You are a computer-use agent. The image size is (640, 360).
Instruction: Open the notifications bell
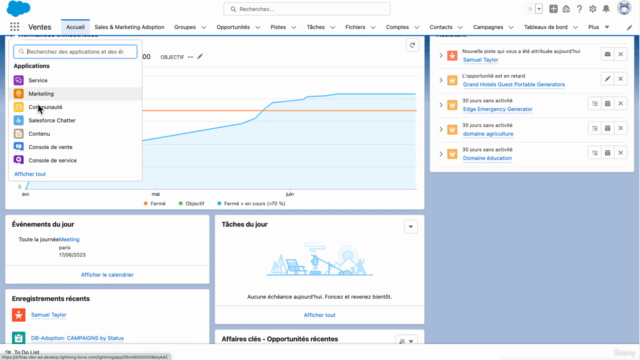[x=606, y=9]
